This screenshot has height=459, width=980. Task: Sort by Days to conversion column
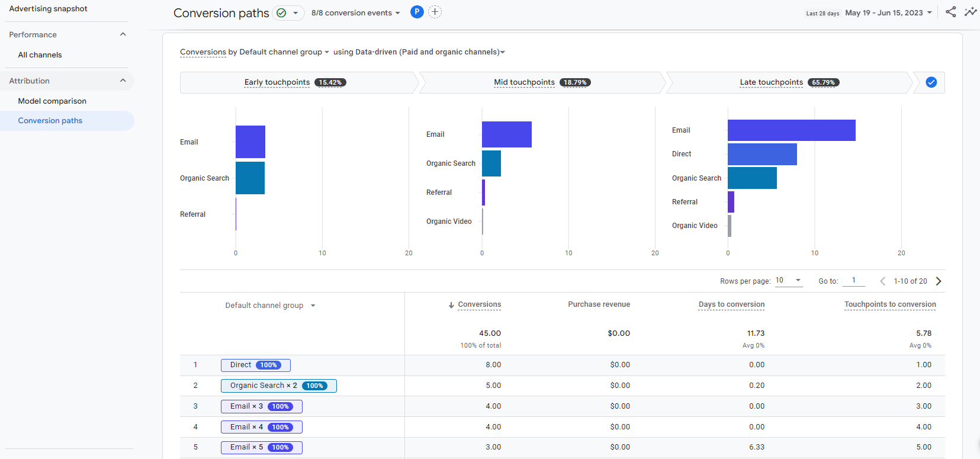coord(731,304)
